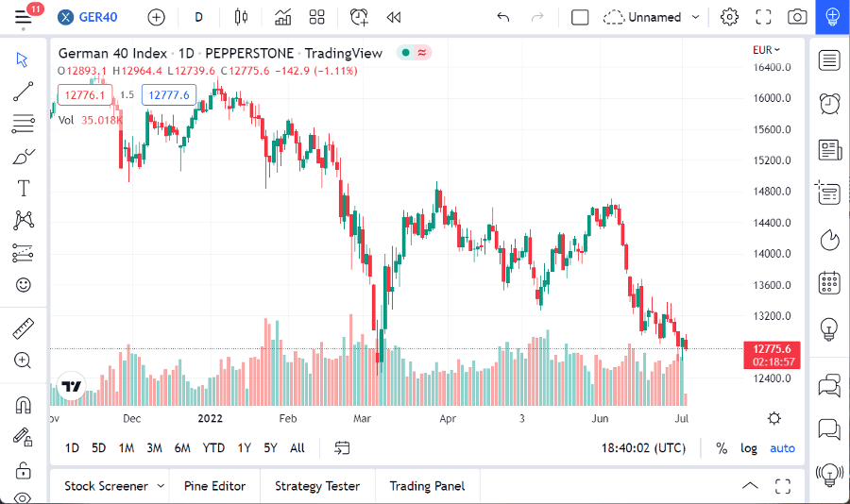Set chart range to YTD
850x504 pixels.
pos(213,448)
